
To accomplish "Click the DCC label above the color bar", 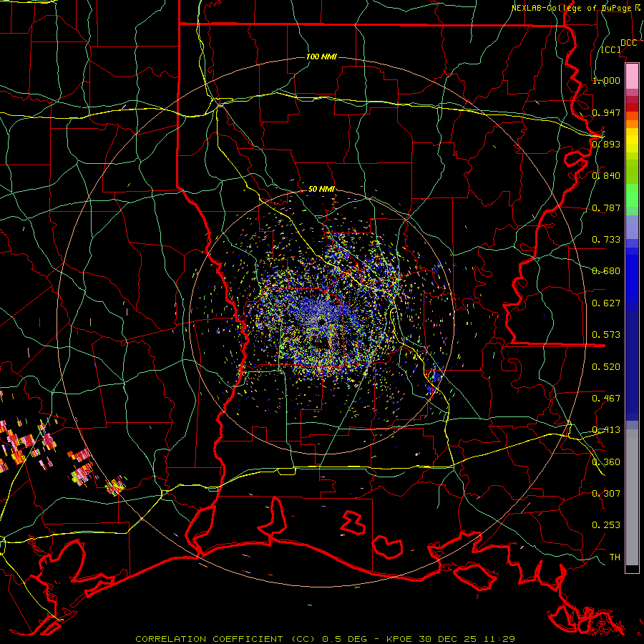I will click(x=628, y=43).
